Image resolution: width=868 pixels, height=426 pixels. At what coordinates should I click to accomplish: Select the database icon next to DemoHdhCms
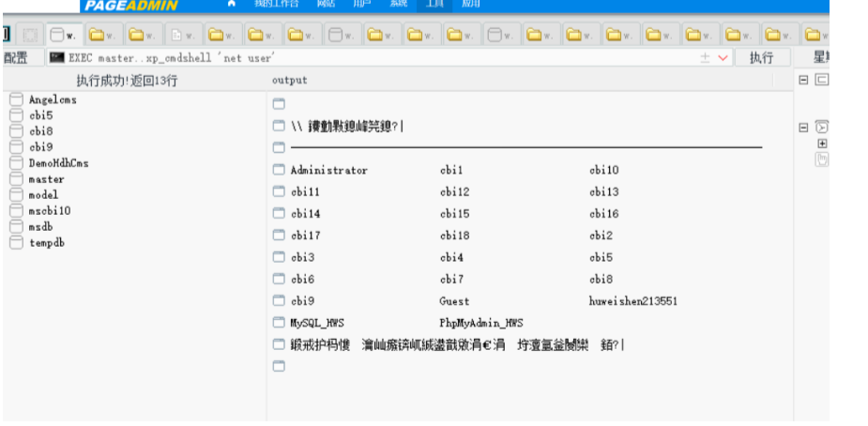click(17, 163)
